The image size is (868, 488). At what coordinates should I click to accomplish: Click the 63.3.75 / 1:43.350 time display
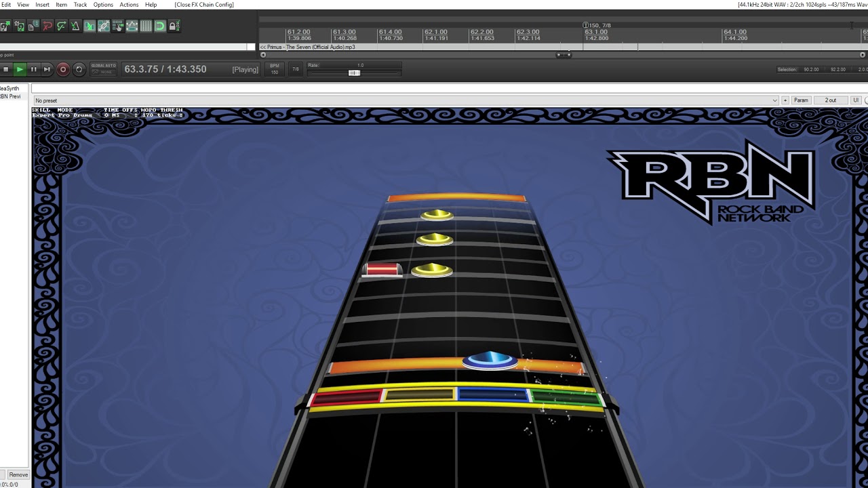[165, 69]
